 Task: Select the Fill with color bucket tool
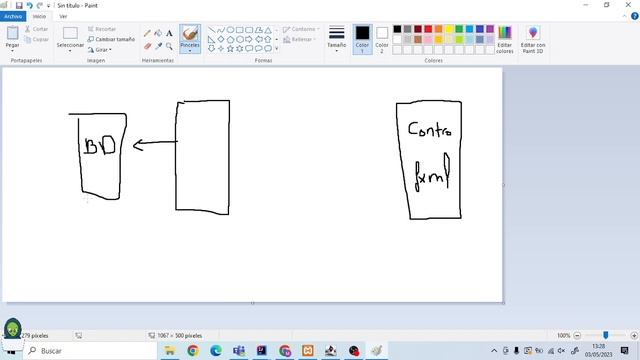click(x=158, y=33)
